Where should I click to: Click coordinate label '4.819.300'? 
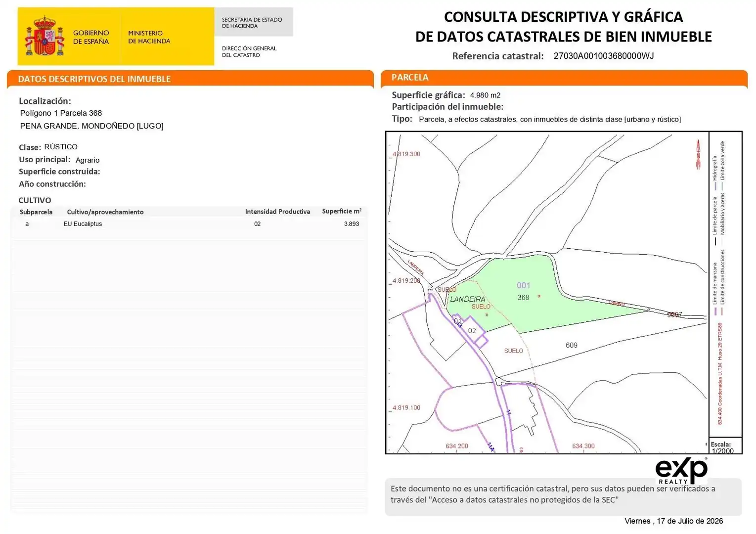tap(406, 154)
